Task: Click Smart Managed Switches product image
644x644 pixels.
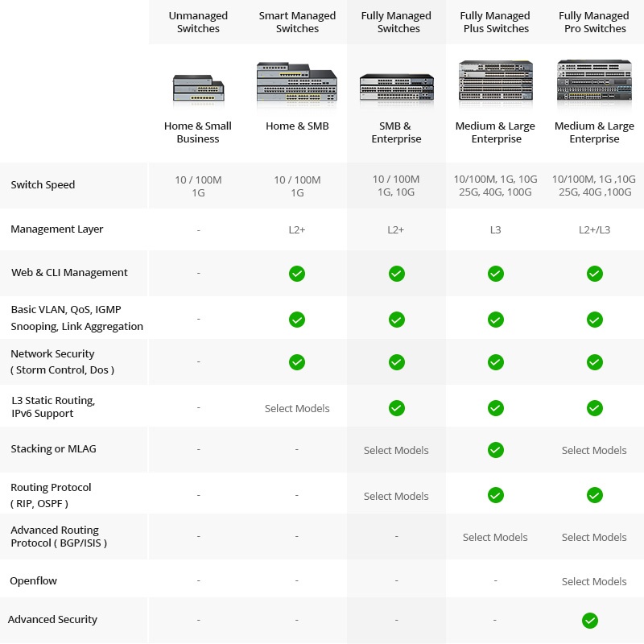Action: (296, 82)
